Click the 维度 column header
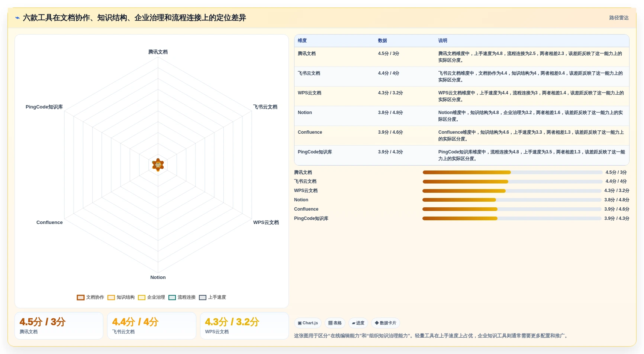Screen dimensions: 644x354 click(302, 41)
